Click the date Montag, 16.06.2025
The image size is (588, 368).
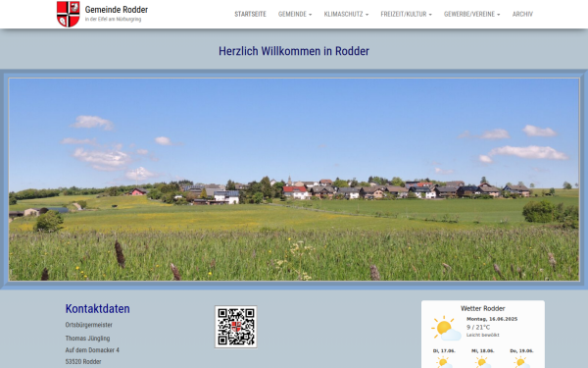click(x=492, y=319)
